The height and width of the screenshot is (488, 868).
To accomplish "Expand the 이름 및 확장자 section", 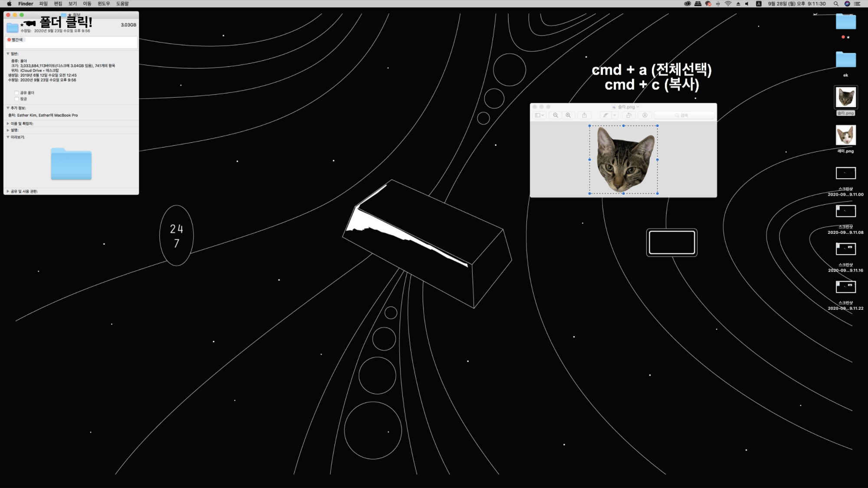I will point(8,124).
